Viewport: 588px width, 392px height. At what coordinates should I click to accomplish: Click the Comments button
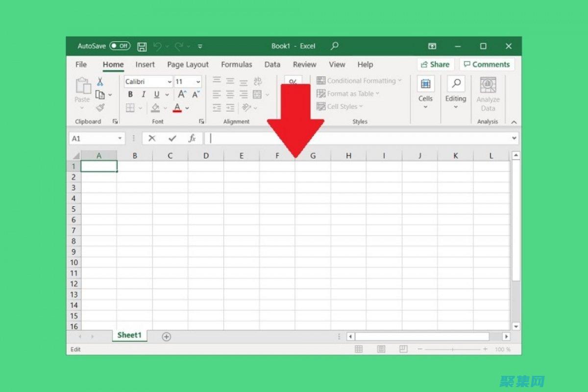(x=487, y=64)
